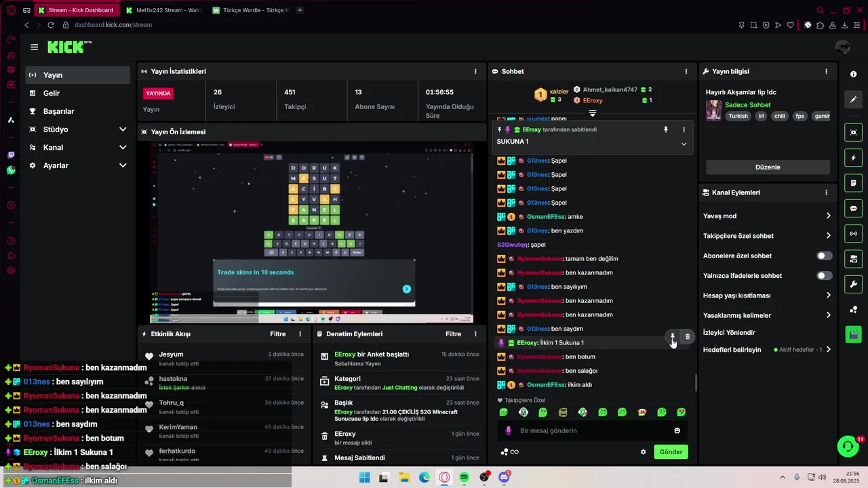Launch Spotify from the Windows taskbar
The height and width of the screenshot is (488, 868).
coord(464,477)
